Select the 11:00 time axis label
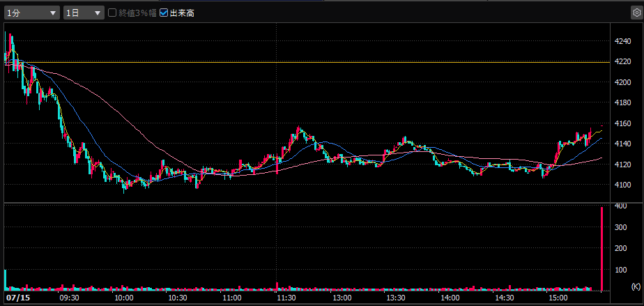This screenshot has width=644, height=306. coord(232,297)
